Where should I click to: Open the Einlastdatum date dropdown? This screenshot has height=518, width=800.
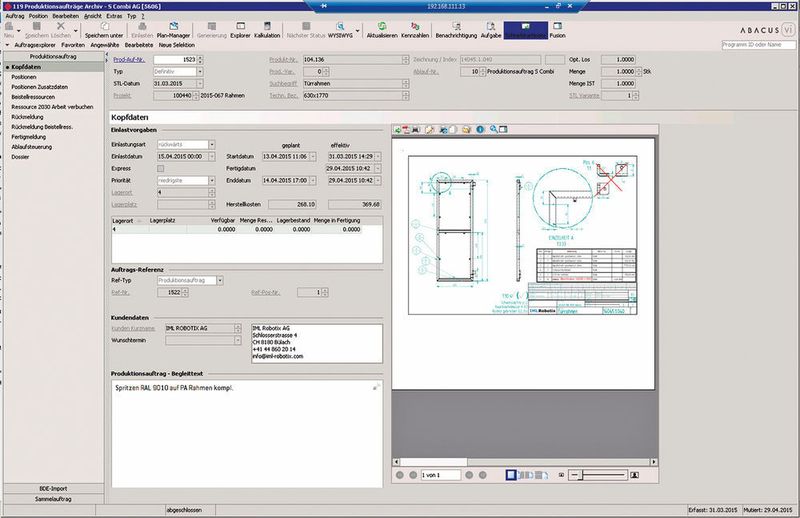(212, 157)
